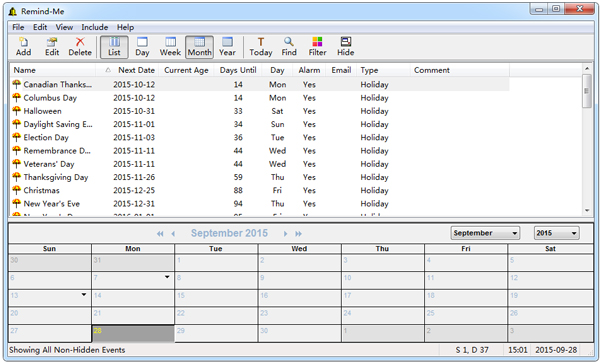Select the Canadian Thanks... event row

260,84
